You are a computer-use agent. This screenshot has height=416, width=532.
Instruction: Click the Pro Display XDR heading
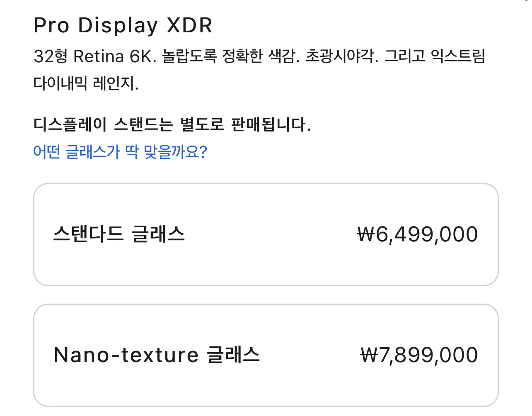point(123,25)
